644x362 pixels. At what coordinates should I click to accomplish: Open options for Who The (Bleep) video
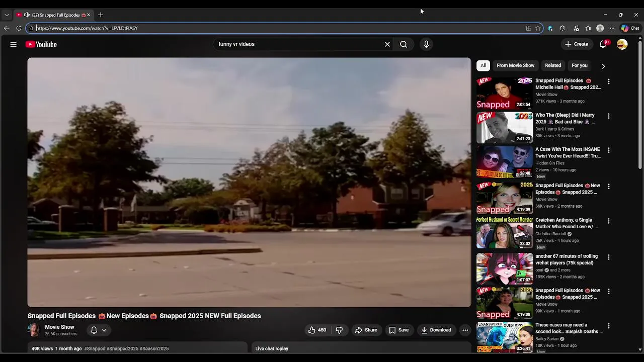click(x=608, y=116)
